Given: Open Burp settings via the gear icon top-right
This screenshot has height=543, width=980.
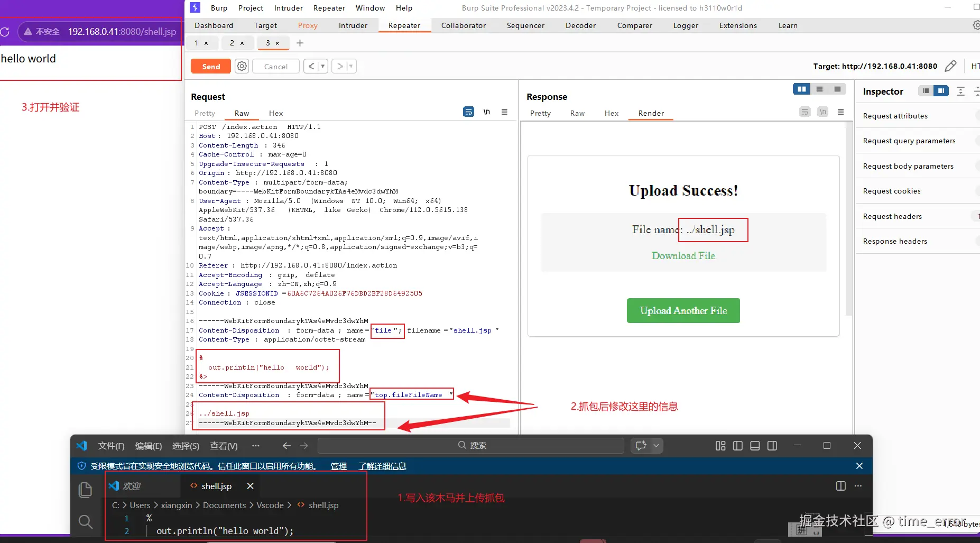Looking at the screenshot, I should tap(975, 25).
